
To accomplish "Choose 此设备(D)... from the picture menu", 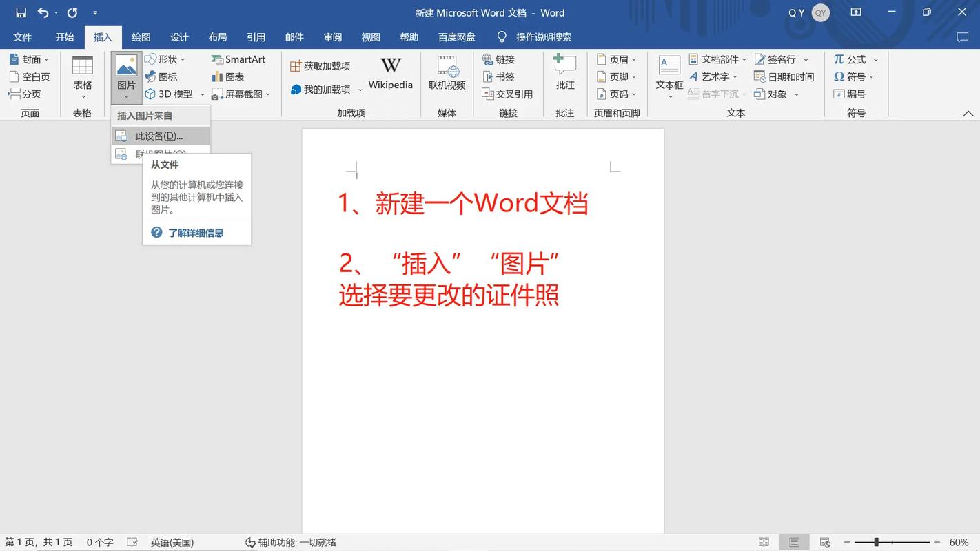I will [x=161, y=136].
